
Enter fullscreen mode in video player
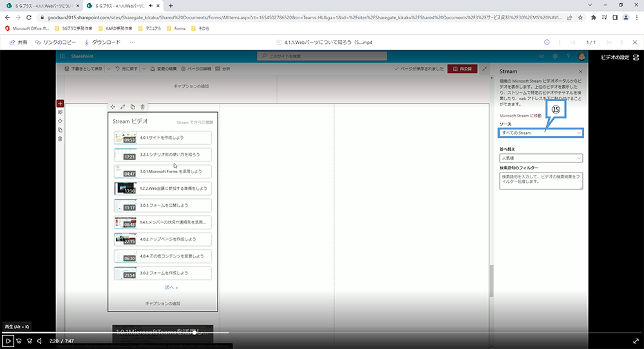(x=636, y=341)
